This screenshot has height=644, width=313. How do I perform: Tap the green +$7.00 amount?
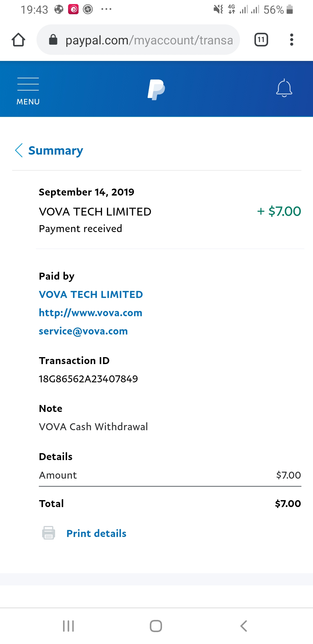pos(279,211)
